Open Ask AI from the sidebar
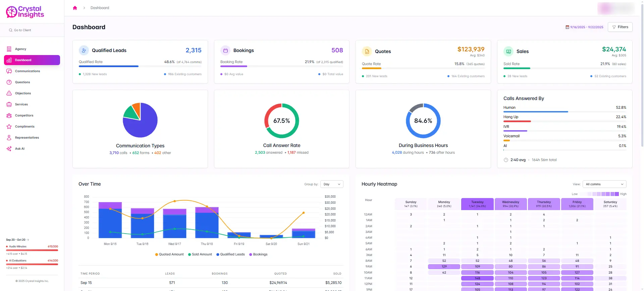This screenshot has height=291, width=644. tap(19, 149)
